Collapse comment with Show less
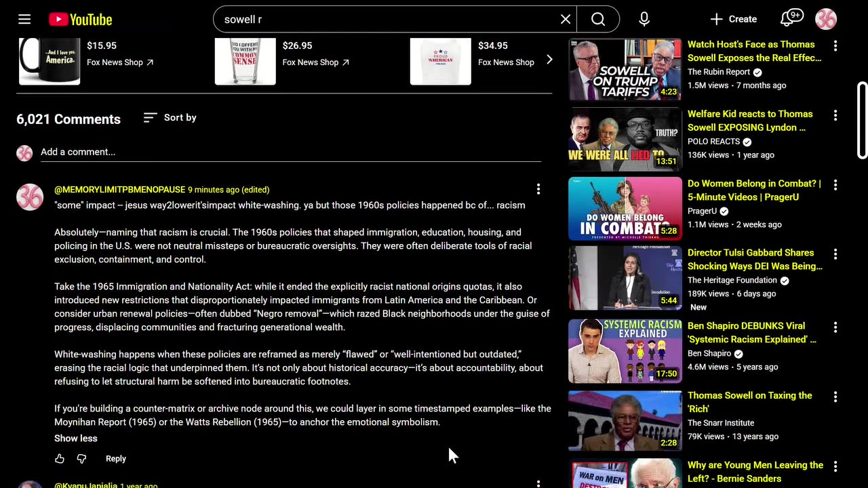 click(x=76, y=439)
